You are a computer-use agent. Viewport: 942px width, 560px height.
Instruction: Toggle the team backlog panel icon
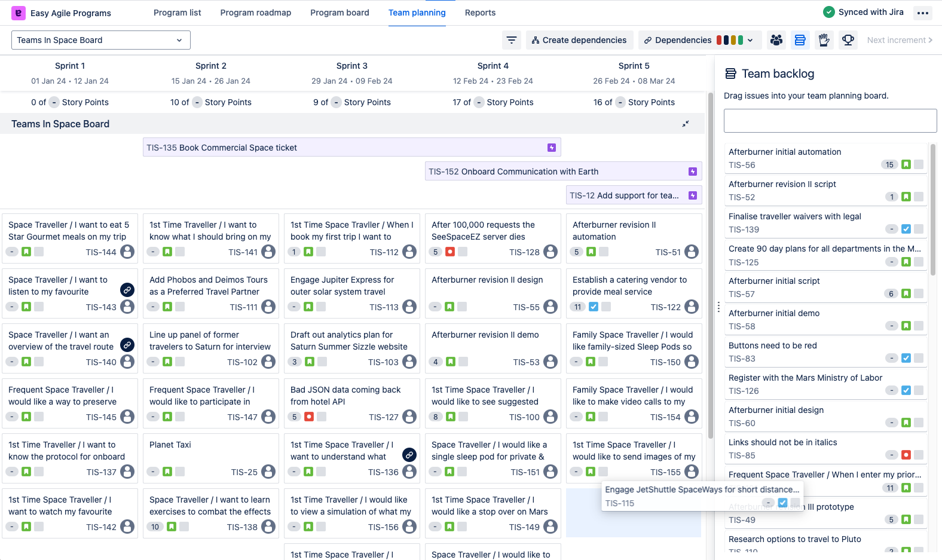point(800,40)
